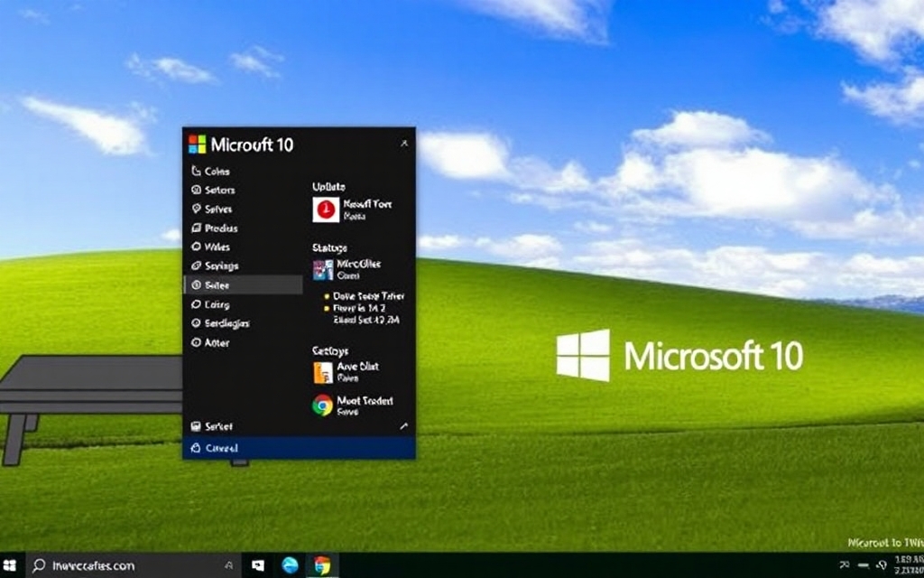The image size is (924, 578).
Task: Open the red Update tile icon
Action: point(326,210)
